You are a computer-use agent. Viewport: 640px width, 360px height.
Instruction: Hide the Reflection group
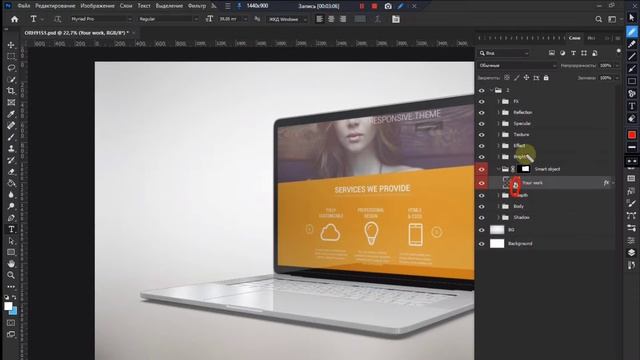click(x=482, y=112)
